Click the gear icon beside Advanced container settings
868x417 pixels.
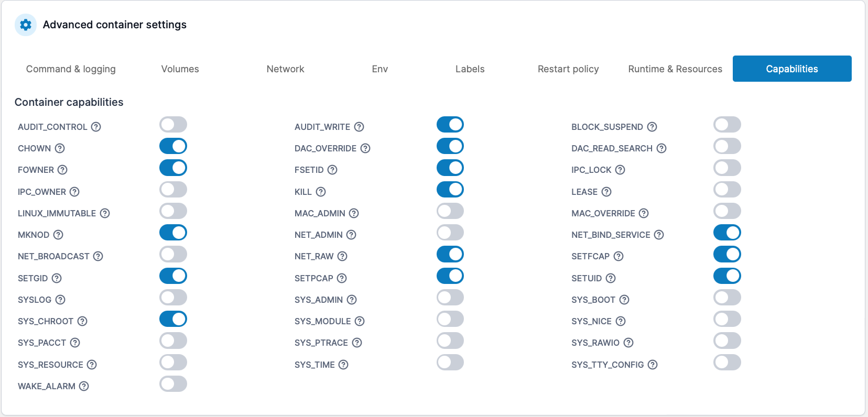point(25,25)
